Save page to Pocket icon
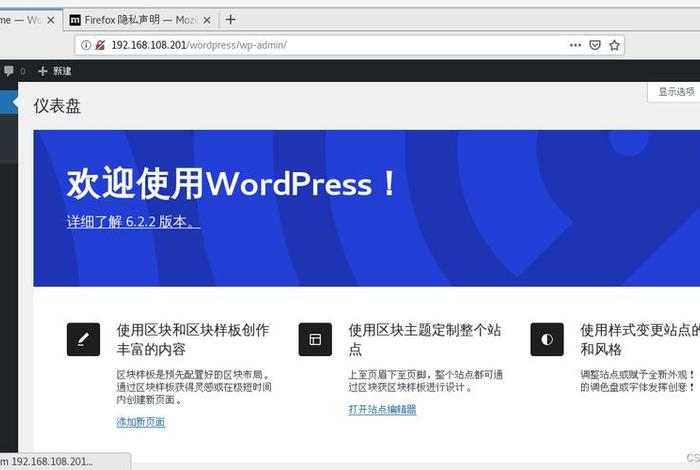 (595, 45)
